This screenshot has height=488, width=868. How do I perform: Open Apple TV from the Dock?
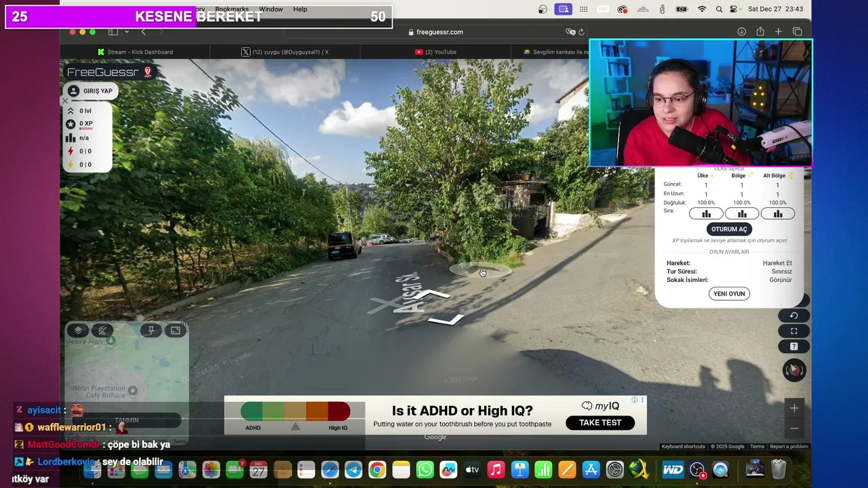472,470
